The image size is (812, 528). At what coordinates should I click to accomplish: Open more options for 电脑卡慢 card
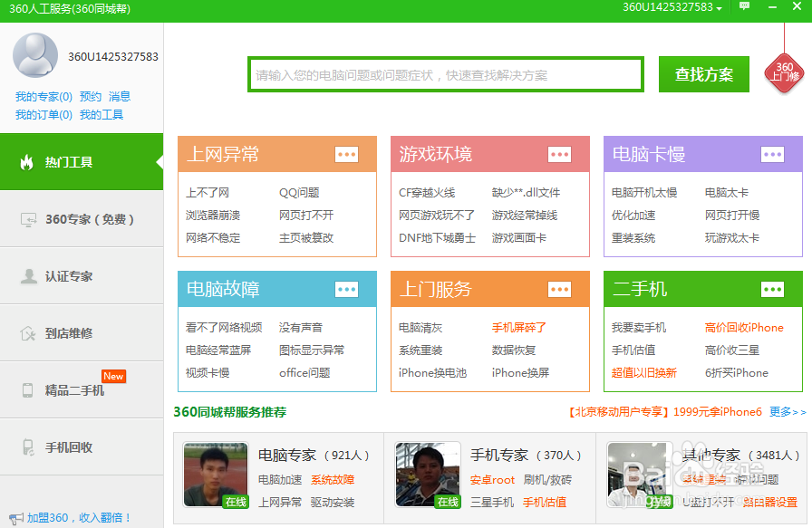[x=772, y=154]
